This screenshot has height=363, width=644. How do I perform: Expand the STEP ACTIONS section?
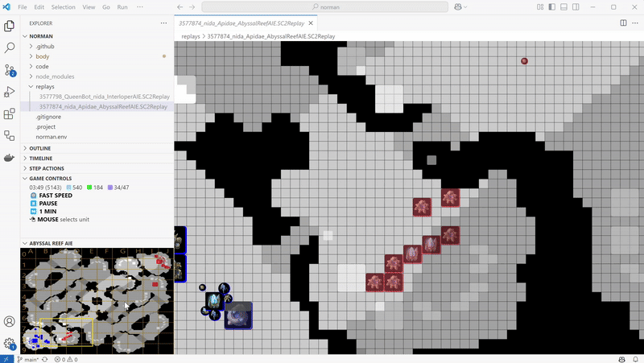[97, 168]
